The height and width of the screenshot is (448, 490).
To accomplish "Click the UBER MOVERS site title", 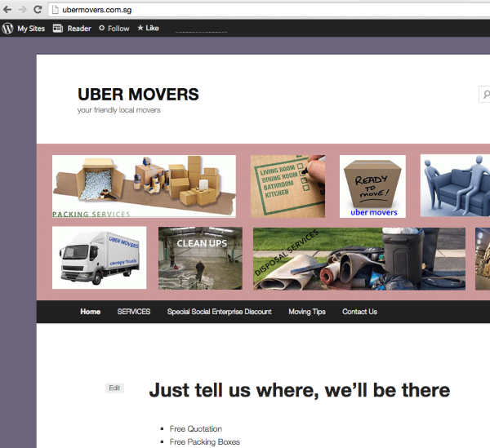I will point(138,95).
